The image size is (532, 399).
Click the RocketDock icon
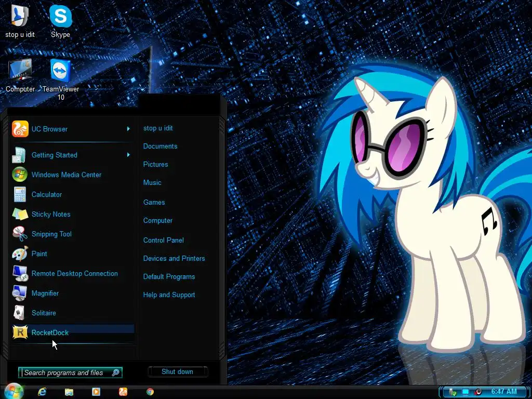click(x=20, y=332)
